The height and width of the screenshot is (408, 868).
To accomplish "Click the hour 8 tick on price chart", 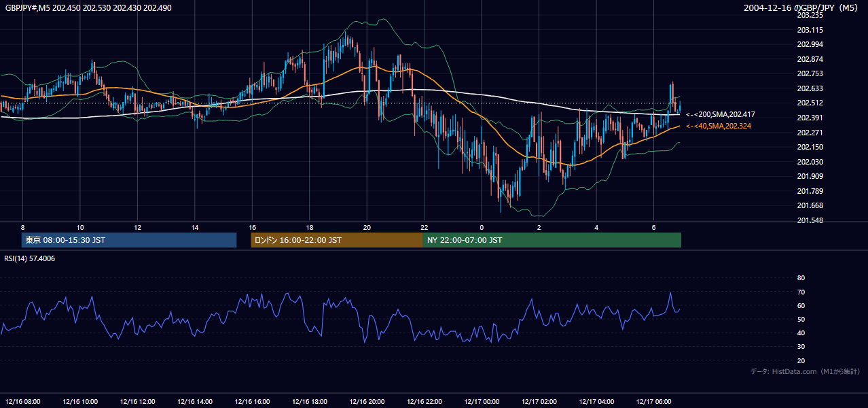I will tap(22, 227).
